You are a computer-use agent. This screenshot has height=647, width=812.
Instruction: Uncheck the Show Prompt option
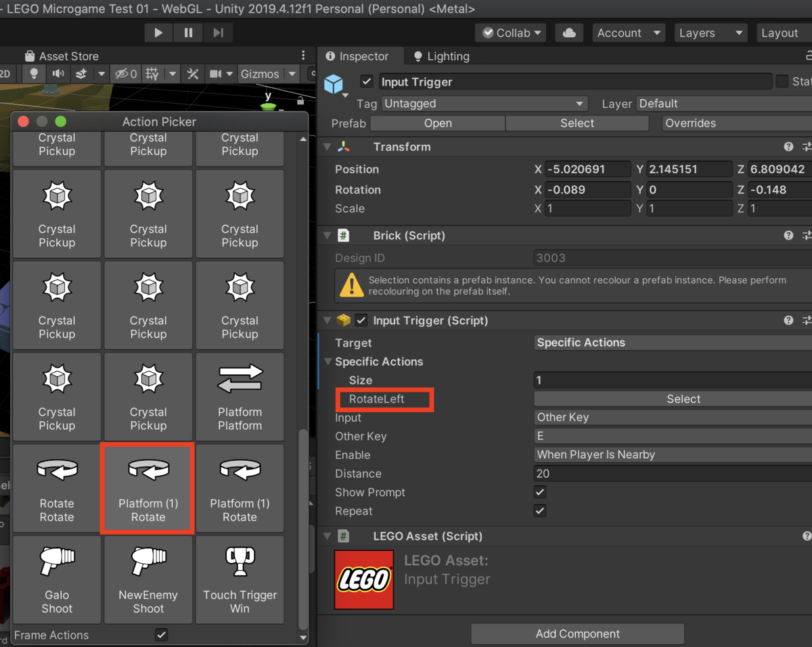pos(540,493)
